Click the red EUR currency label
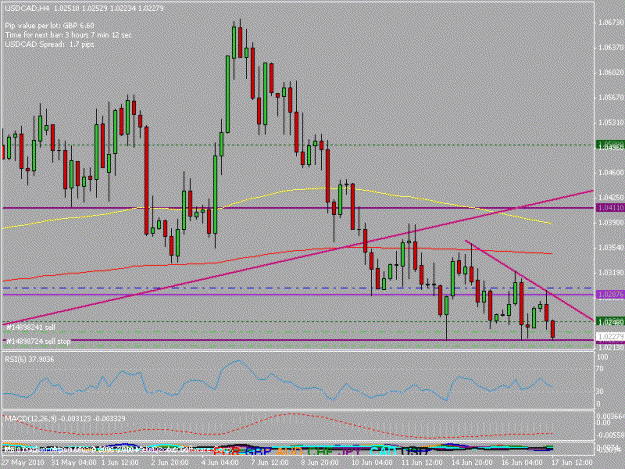The image size is (625, 469). 226,451
